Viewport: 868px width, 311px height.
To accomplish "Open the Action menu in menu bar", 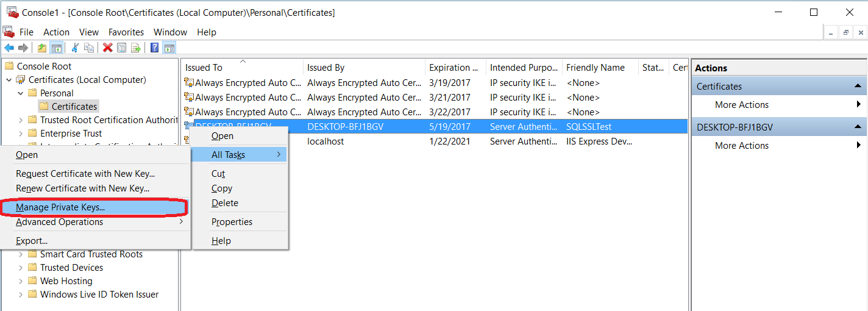I will click(56, 32).
